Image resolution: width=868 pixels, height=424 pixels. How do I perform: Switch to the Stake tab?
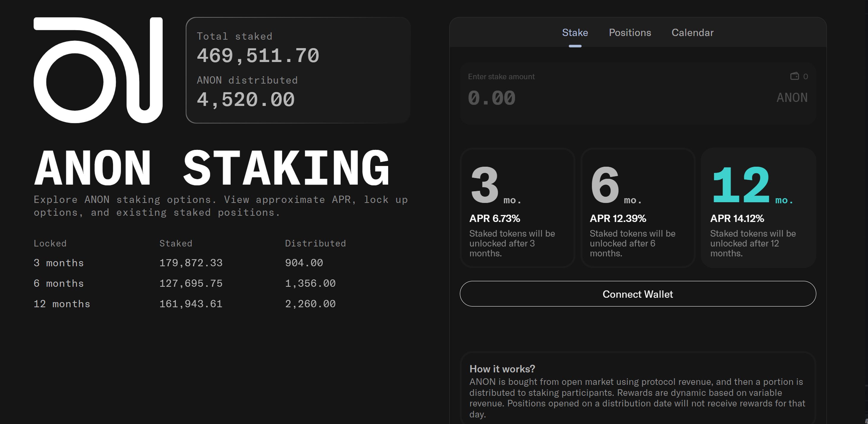click(x=575, y=33)
